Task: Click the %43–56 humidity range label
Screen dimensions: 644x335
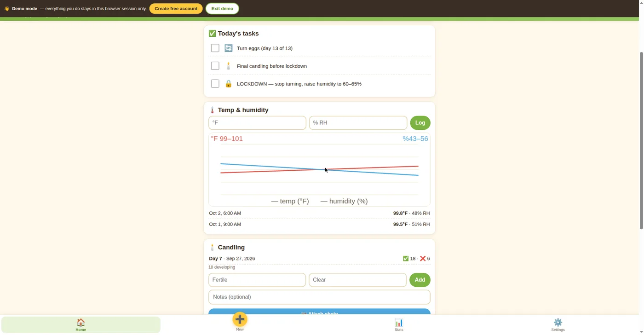Action: pos(415,139)
